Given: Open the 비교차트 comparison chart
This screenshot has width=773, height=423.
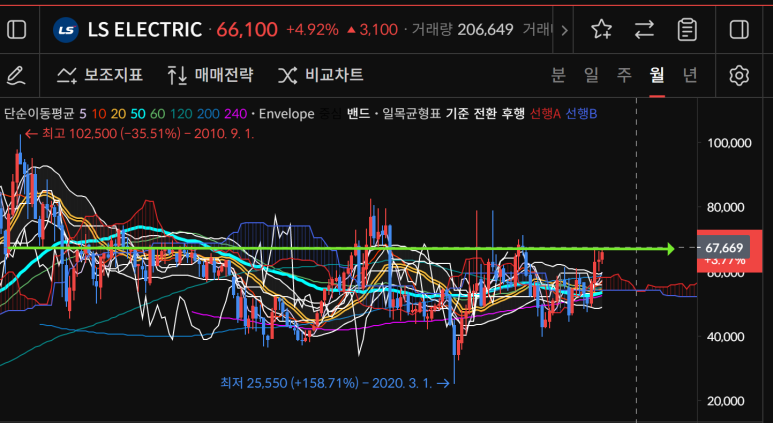Looking at the screenshot, I should (320, 75).
